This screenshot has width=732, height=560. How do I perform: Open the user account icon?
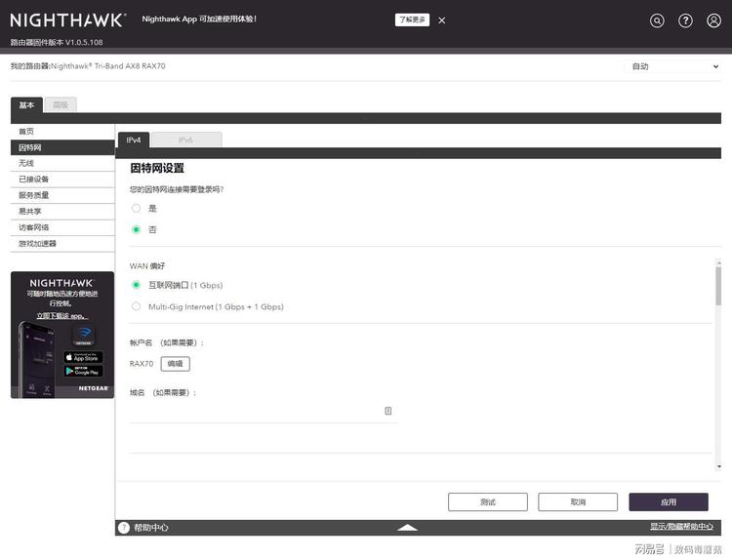pos(713,20)
